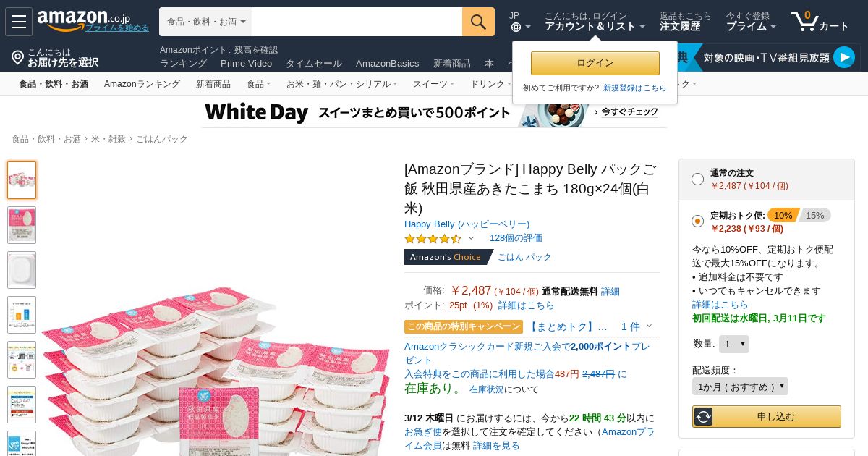The height and width of the screenshot is (456, 868).
Task: Click the 申し込む subscribe button
Action: coord(767,416)
